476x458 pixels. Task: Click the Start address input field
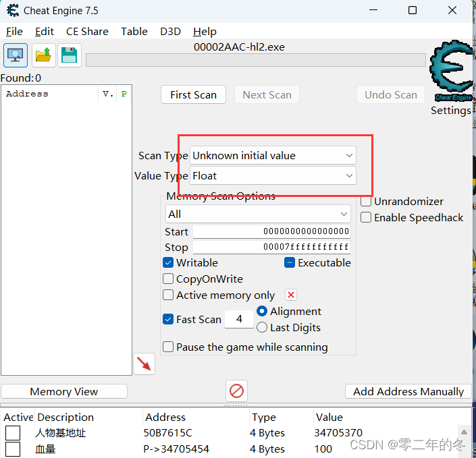(x=271, y=231)
